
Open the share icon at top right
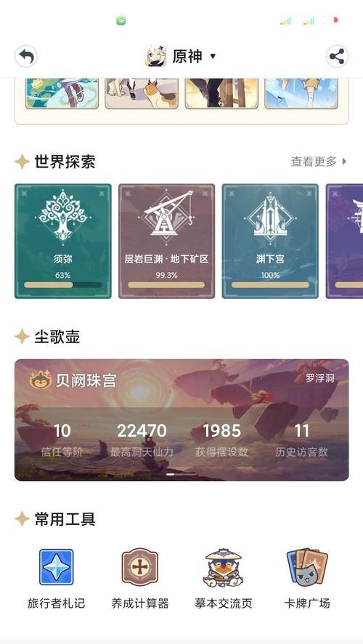coord(337,57)
